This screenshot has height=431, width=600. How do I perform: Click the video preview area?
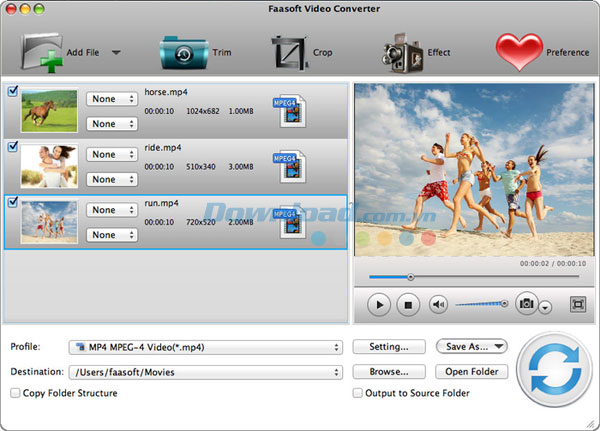point(474,170)
